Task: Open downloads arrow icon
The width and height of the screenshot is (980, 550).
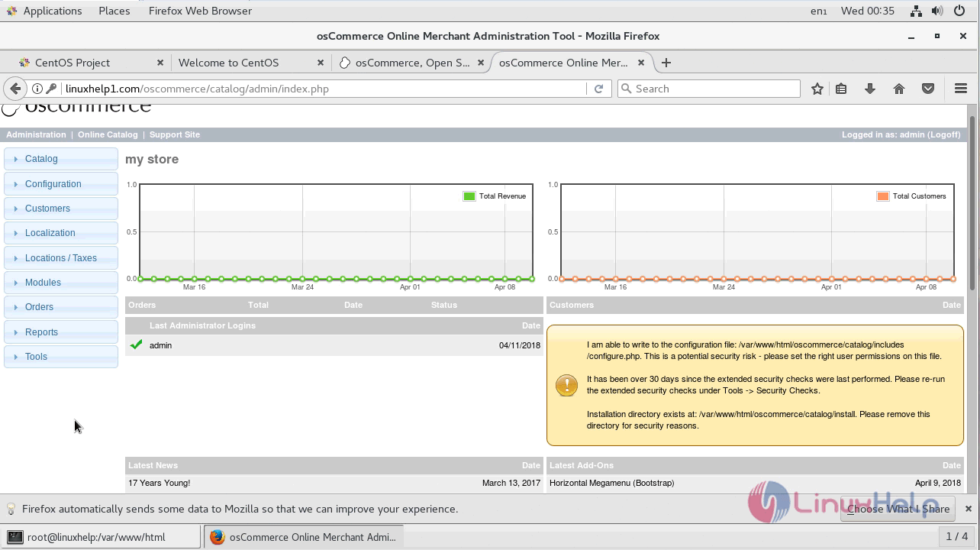Action: [869, 89]
